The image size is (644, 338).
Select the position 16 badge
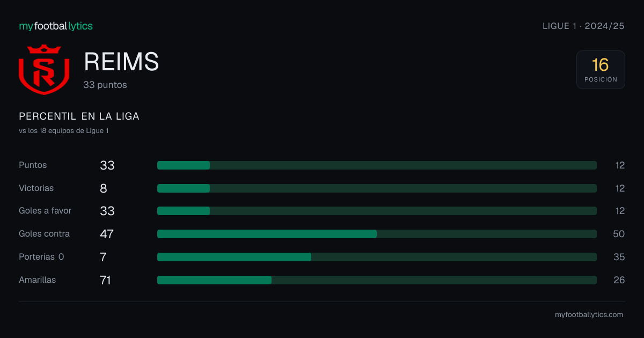click(x=601, y=70)
